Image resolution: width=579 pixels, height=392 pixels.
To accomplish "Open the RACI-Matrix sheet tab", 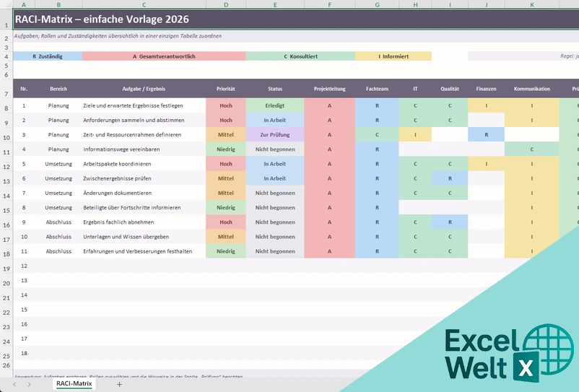I will click(74, 383).
